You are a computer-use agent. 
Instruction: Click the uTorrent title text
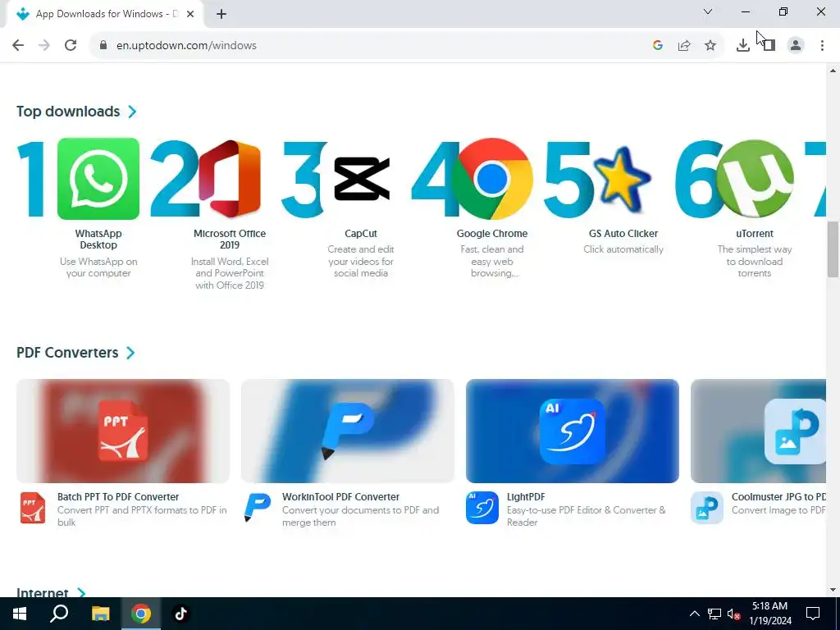click(755, 234)
